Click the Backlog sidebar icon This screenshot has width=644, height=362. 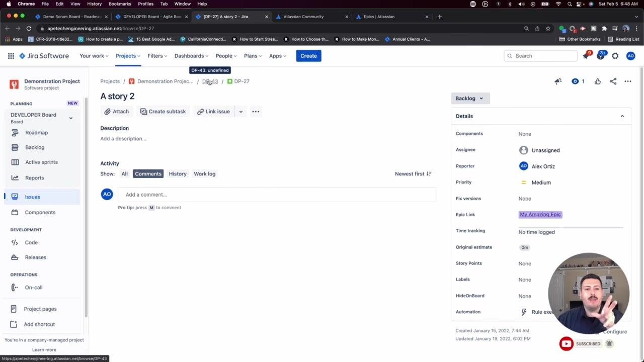[15, 147]
